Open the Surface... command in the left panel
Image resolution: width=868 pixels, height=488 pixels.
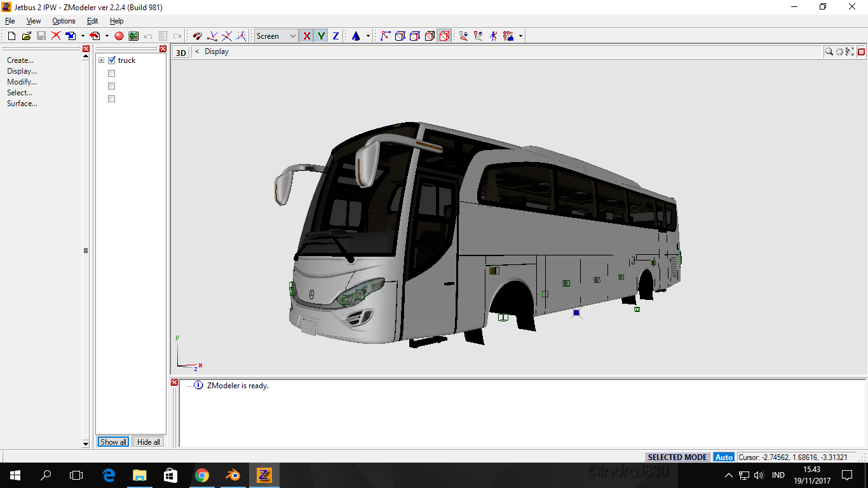coord(22,103)
